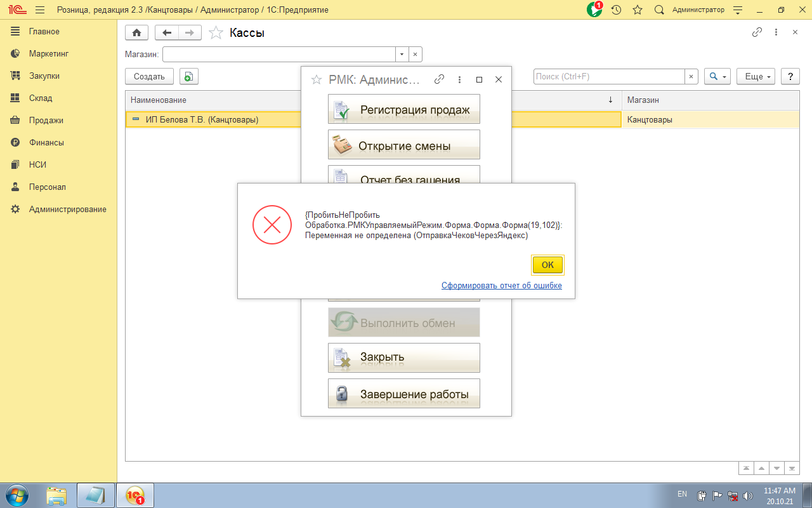812x508 pixels.
Task: Open Продажи section in sidebar
Action: [x=46, y=120]
